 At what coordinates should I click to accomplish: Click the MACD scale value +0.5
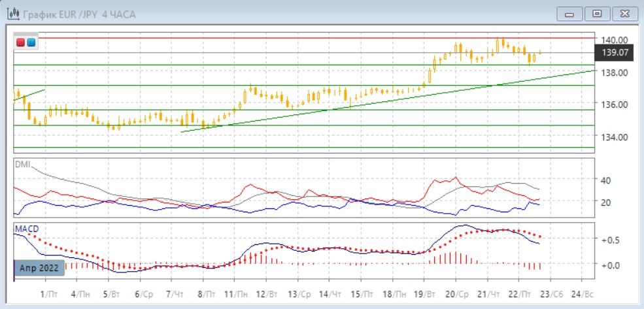610,240
